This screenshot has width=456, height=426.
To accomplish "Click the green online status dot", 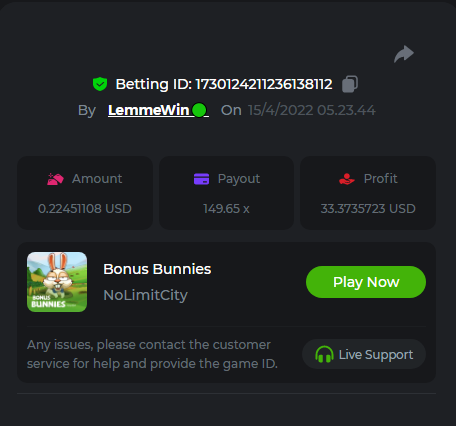I will coord(199,110).
